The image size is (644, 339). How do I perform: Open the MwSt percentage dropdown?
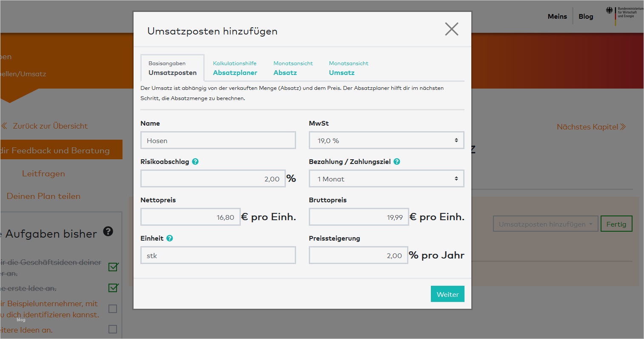coord(386,140)
